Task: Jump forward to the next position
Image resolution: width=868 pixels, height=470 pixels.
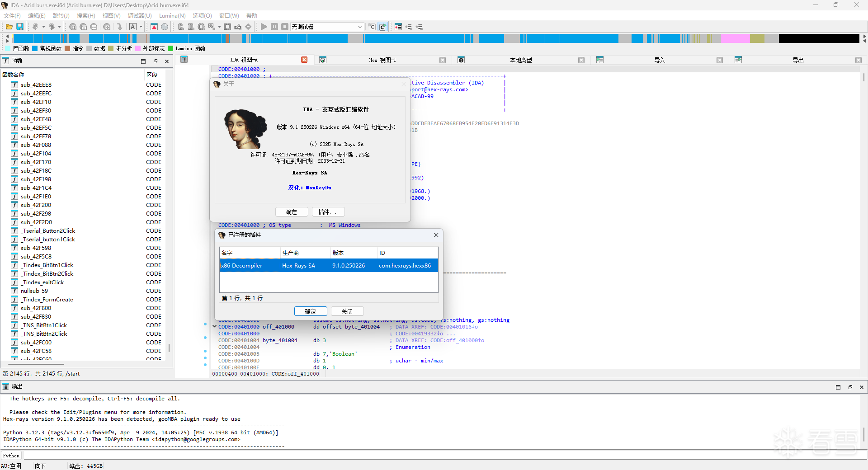Action: point(52,27)
